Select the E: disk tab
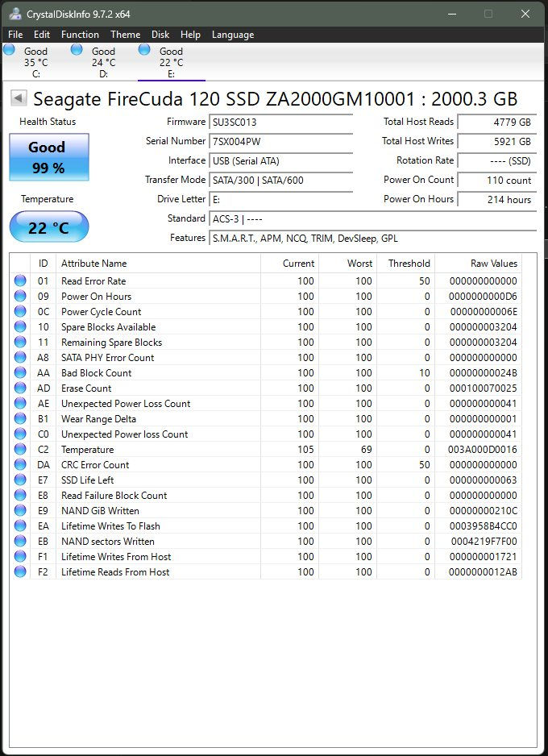The width and height of the screenshot is (548, 756). point(171,63)
